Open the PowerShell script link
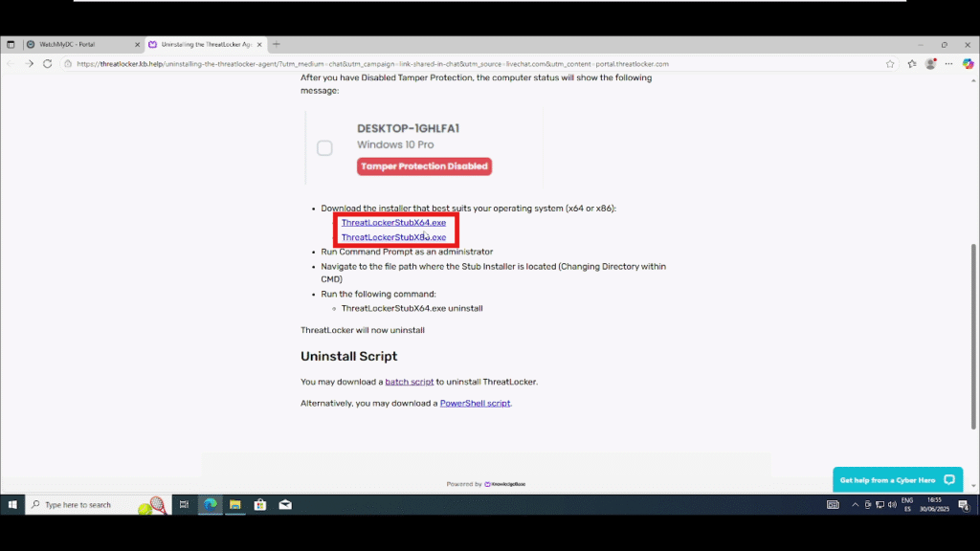The width and height of the screenshot is (980, 551). (x=475, y=403)
